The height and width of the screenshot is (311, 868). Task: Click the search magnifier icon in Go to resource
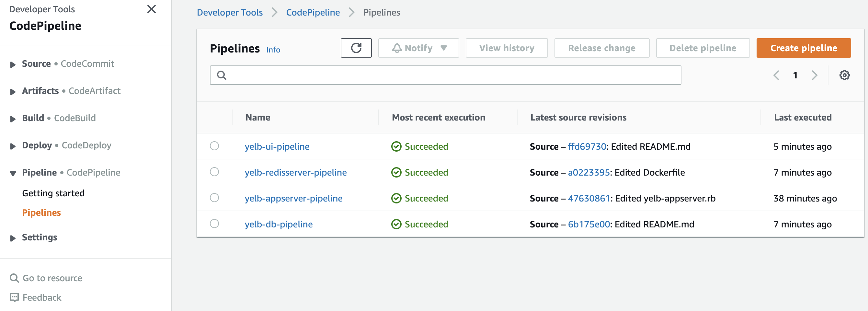point(14,278)
